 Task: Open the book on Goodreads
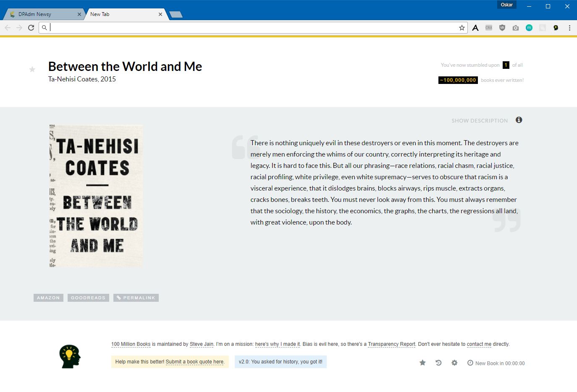click(88, 298)
